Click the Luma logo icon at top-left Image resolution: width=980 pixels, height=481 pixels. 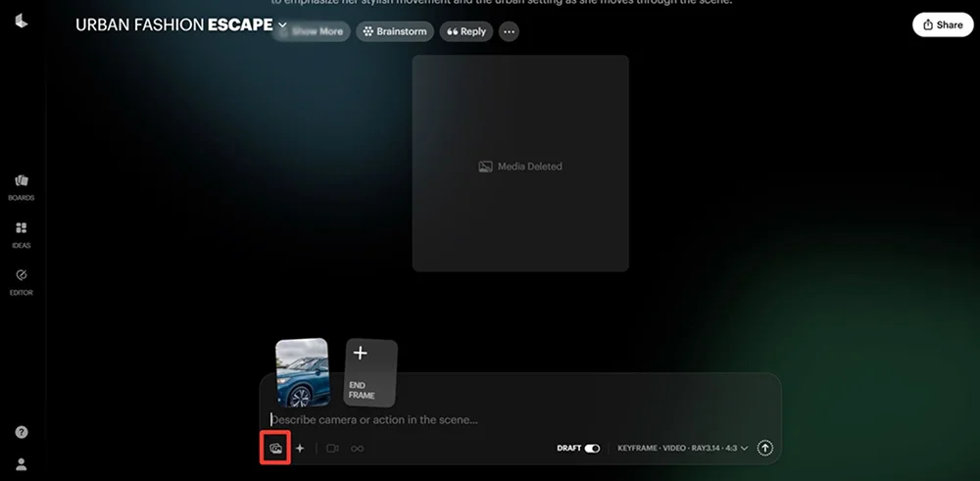22,22
